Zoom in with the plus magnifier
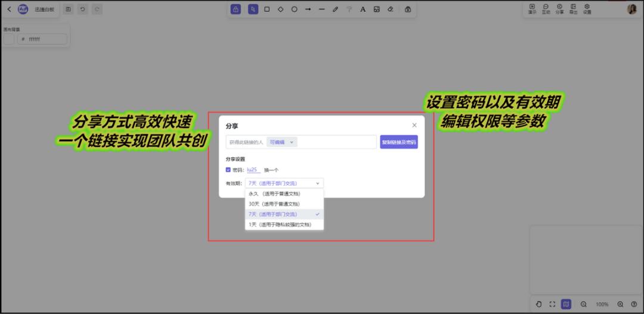 621,304
